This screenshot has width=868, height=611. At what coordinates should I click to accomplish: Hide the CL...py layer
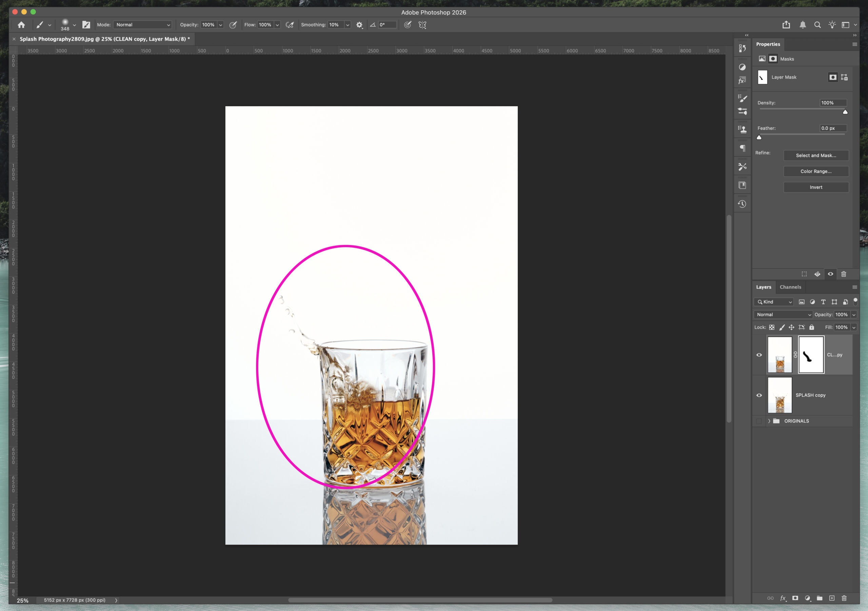(x=759, y=355)
